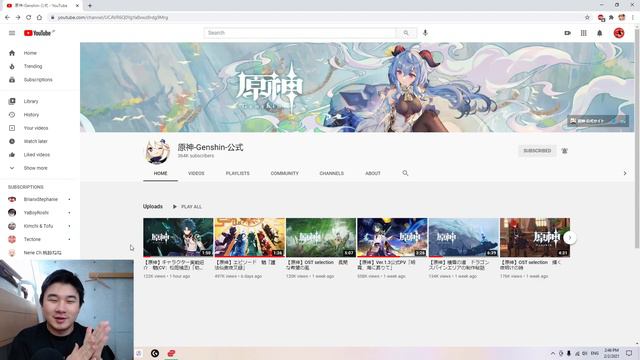Open a new browser tab
Screen dimensions: 640x360
[x=90, y=6]
